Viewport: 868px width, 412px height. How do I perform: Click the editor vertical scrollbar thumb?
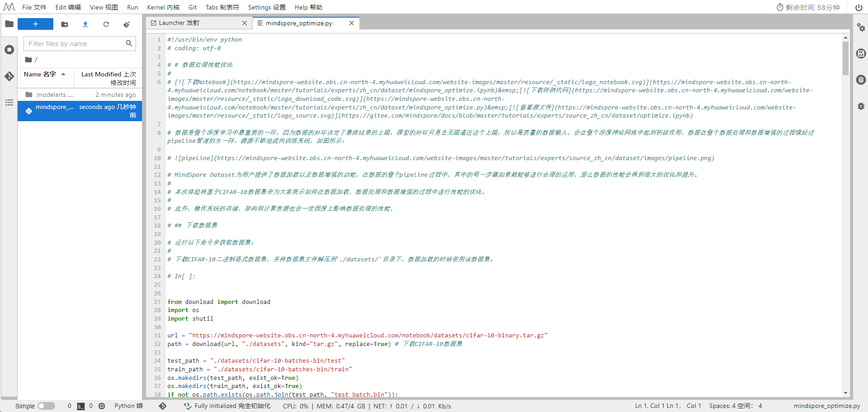pos(845,58)
